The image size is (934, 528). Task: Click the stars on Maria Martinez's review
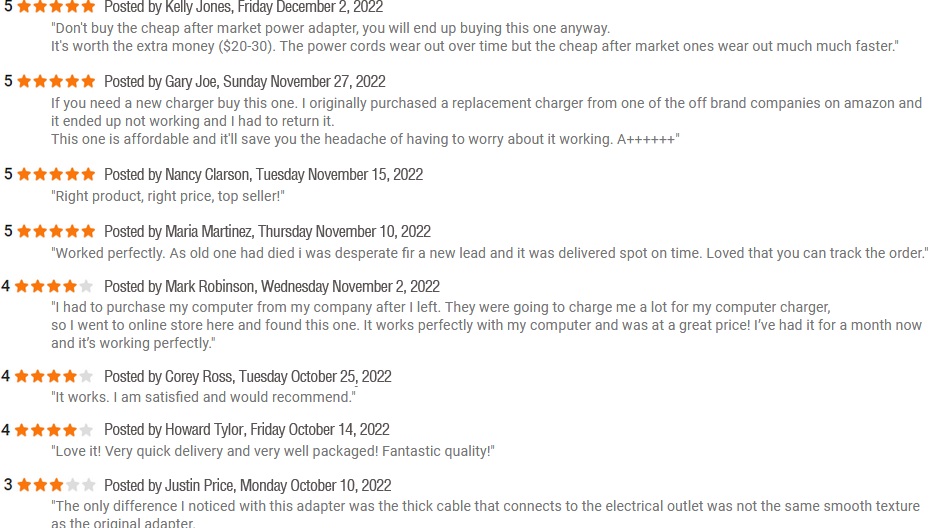(x=56, y=231)
